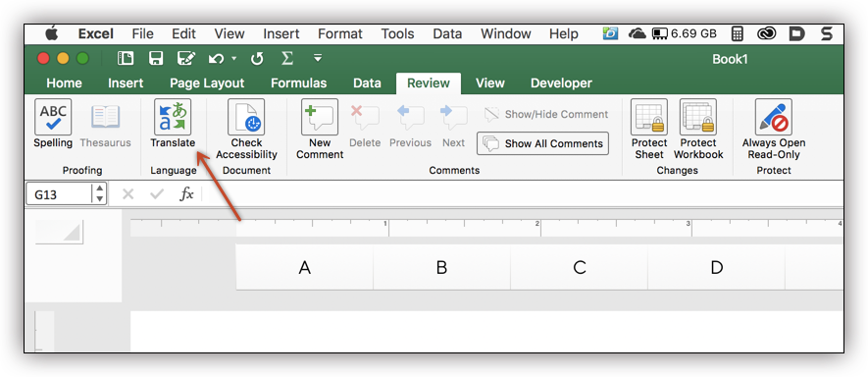
Task: Select column C header
Action: (579, 268)
